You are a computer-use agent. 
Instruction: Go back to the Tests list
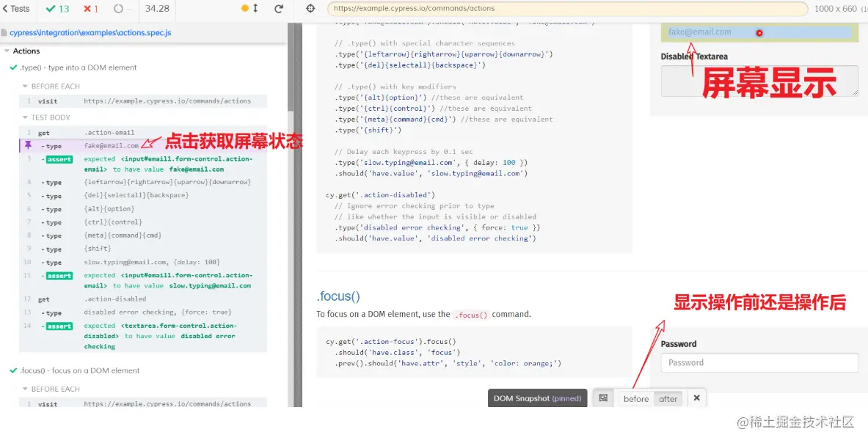point(17,9)
